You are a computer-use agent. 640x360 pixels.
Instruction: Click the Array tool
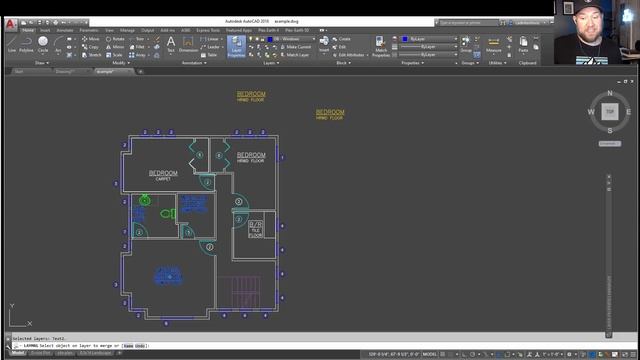tap(138, 55)
